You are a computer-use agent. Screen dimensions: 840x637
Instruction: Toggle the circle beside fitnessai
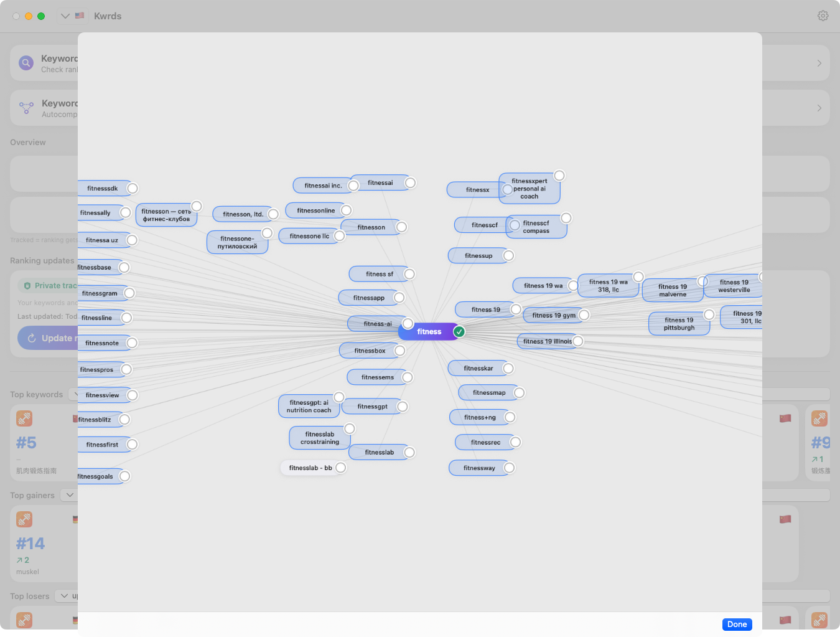coord(411,183)
